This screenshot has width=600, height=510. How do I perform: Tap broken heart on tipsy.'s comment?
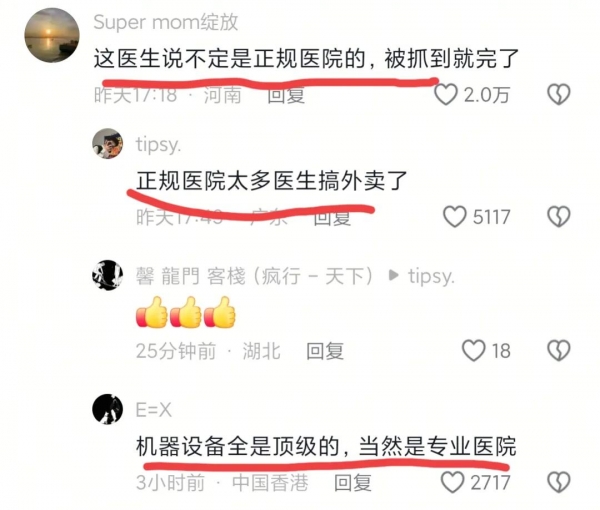pos(559,217)
